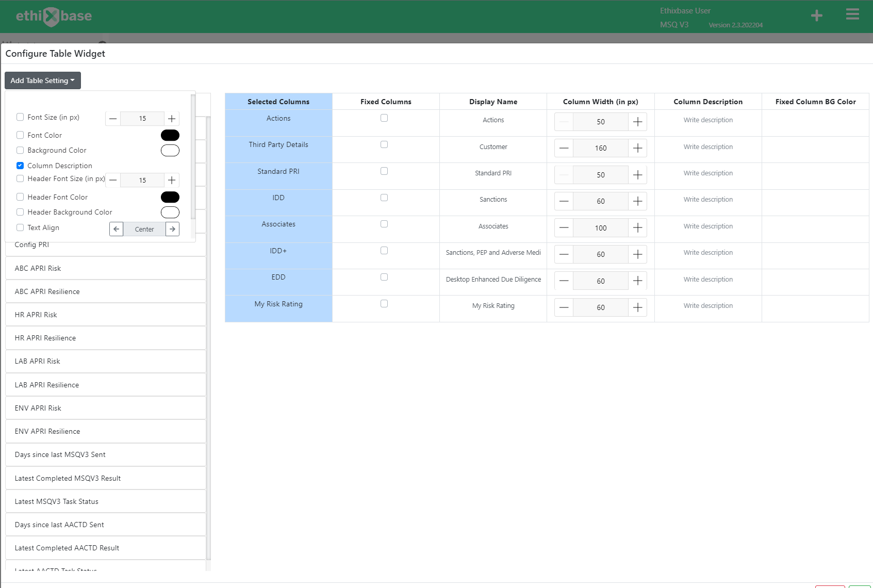Click Text Align right arrow

coord(172,229)
